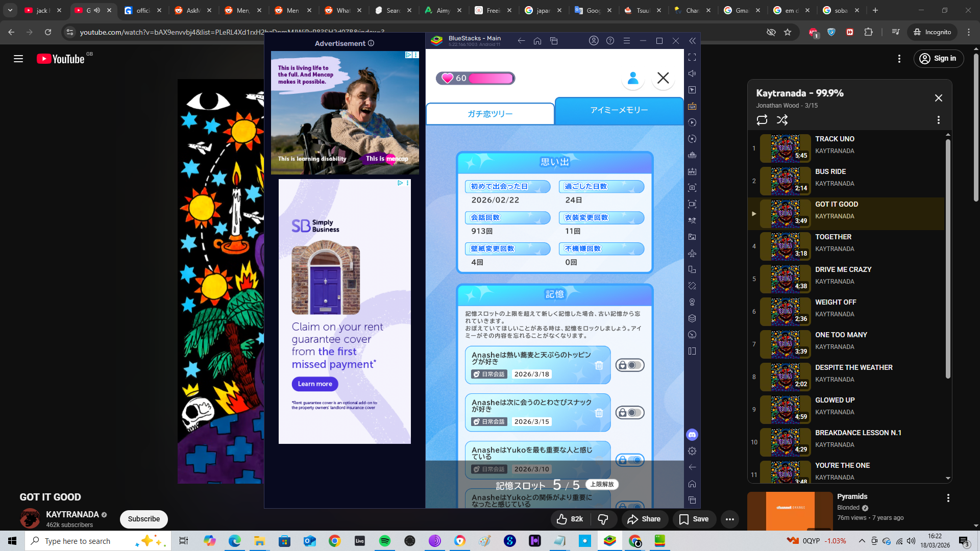Open the Chrome tab search dropdown arrow
Viewport: 980px width, 551px height.
10,10
